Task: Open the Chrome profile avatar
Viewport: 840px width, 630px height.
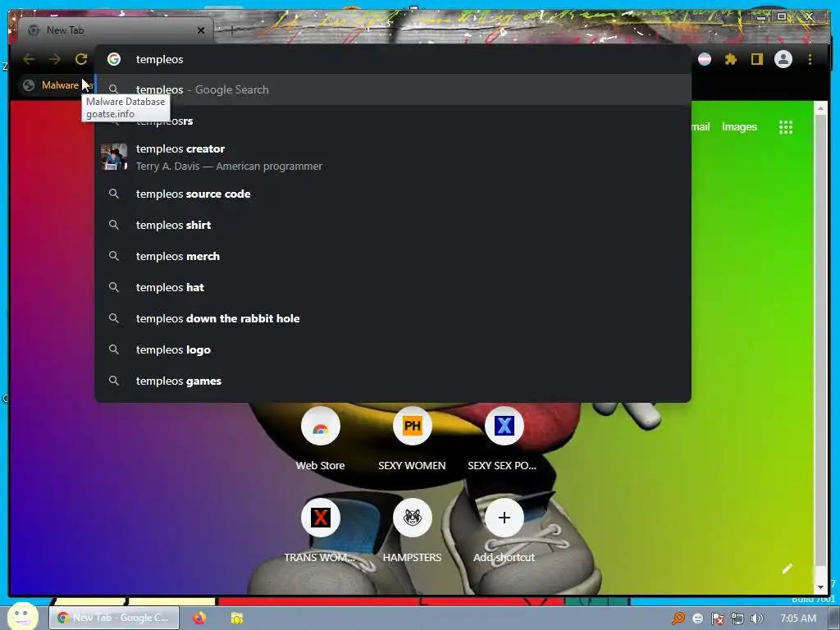Action: pyautogui.click(x=783, y=59)
